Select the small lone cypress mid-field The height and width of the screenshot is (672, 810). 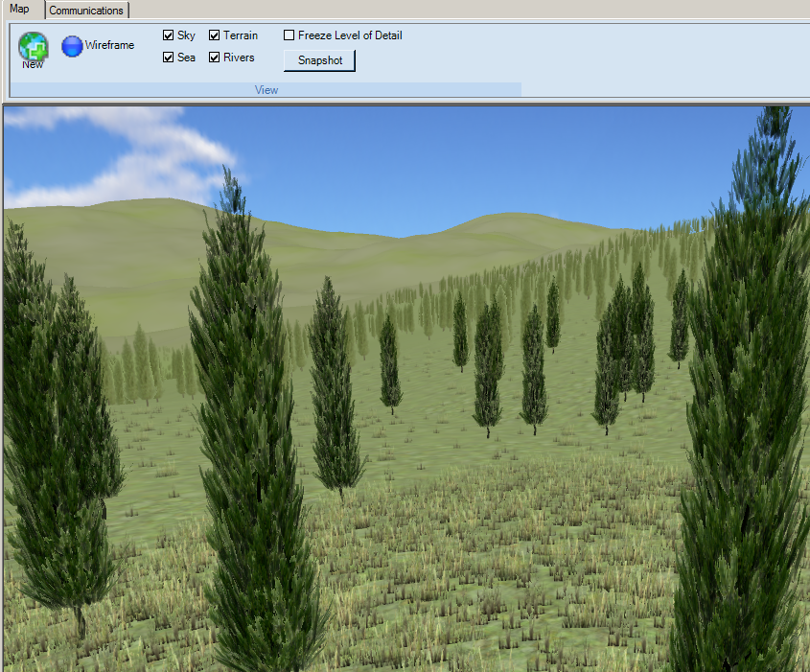click(389, 364)
